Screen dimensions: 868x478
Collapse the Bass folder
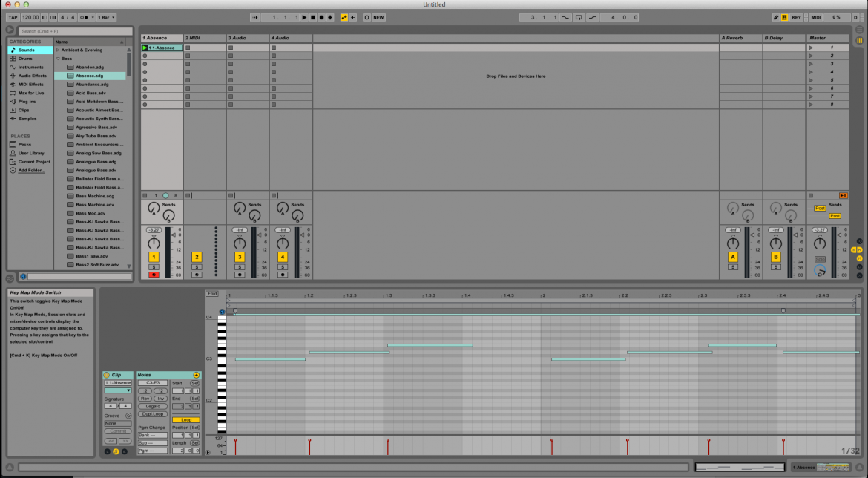point(58,59)
